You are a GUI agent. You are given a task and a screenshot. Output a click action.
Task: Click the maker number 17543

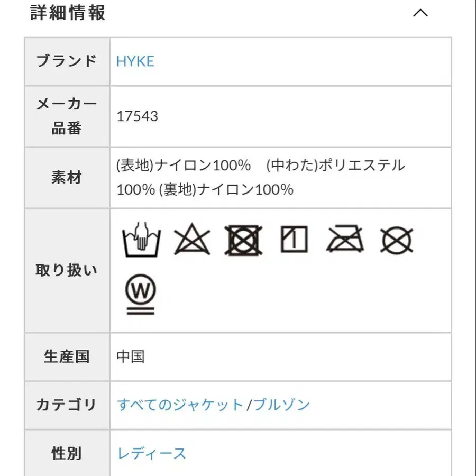point(137,116)
